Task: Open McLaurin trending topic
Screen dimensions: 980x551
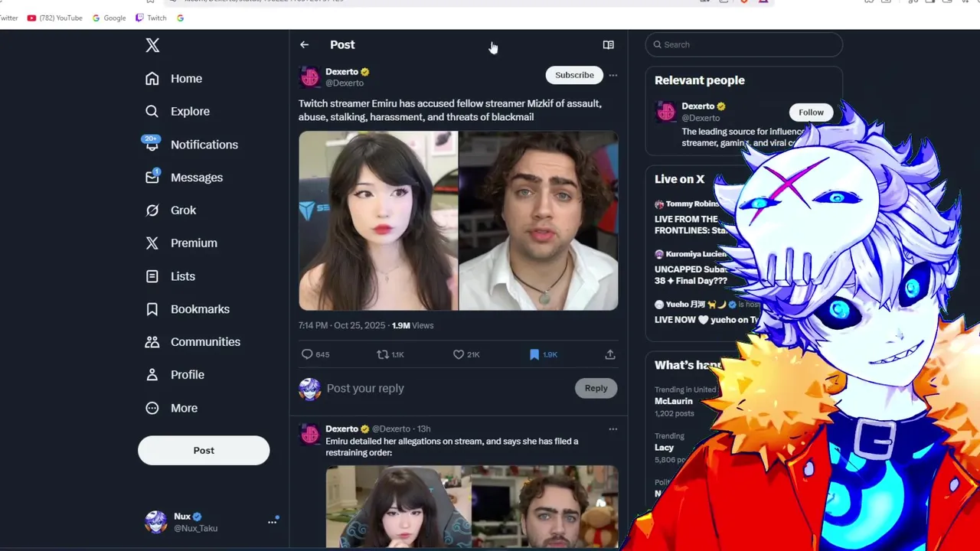Action: click(x=674, y=401)
